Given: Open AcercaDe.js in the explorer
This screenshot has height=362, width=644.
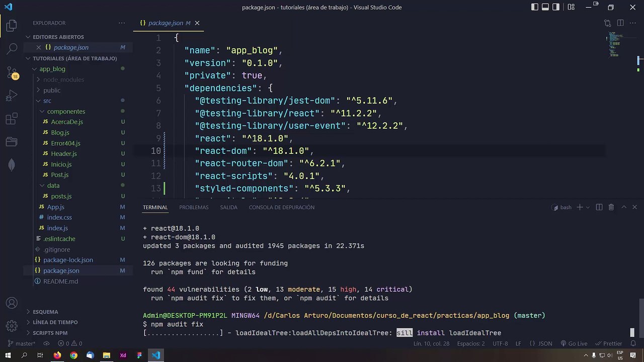Looking at the screenshot, I should (67, 122).
